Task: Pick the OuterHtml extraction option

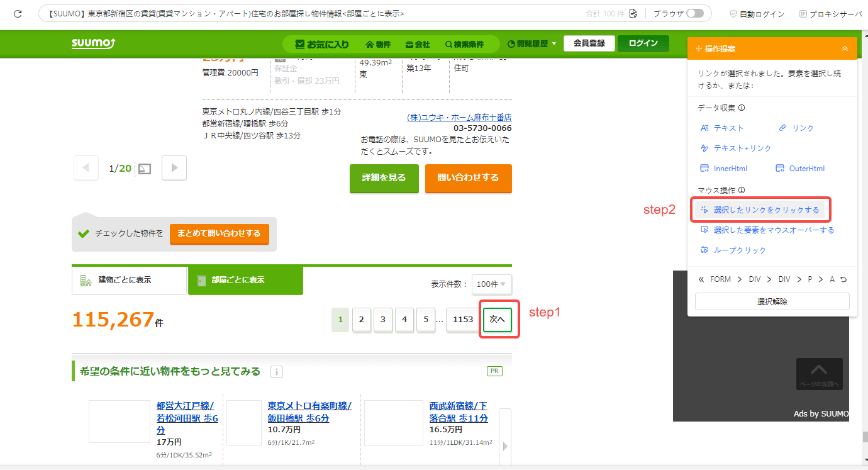Action: pyautogui.click(x=800, y=168)
